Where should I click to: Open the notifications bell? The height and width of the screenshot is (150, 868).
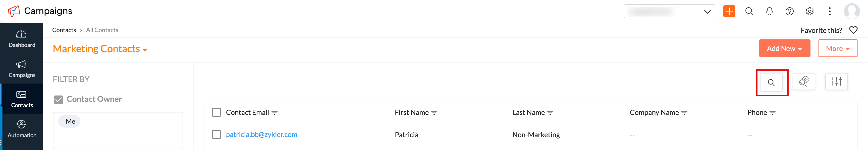(x=769, y=12)
